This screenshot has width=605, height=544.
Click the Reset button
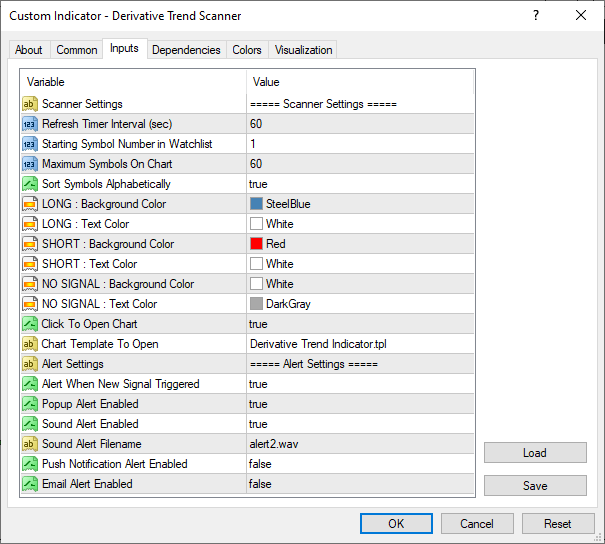[558, 524]
